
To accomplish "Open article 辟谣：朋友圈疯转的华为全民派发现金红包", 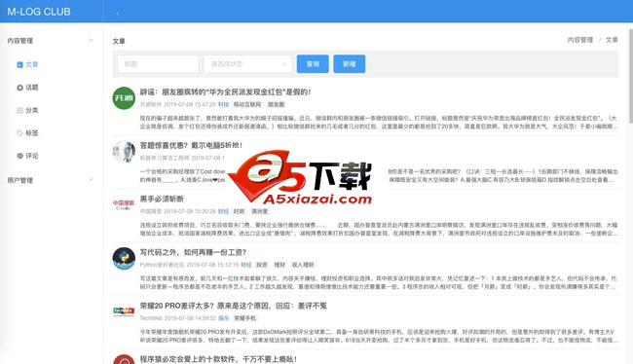I will pos(225,92).
